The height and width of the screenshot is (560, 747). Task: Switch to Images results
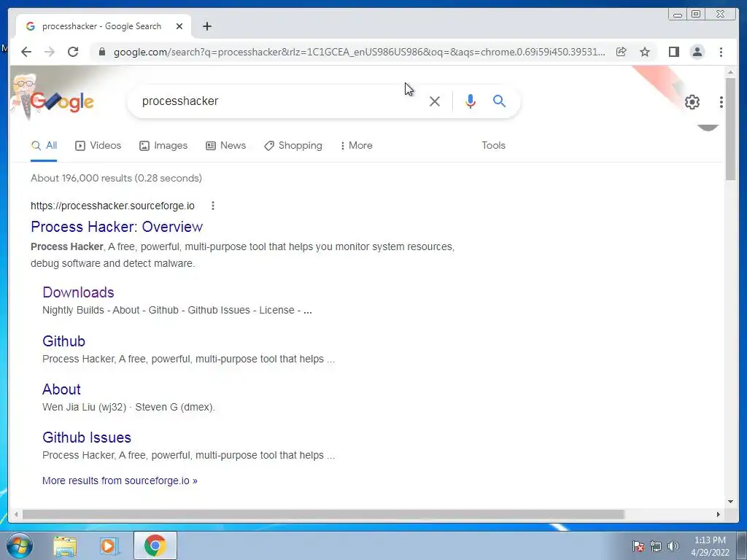point(163,146)
